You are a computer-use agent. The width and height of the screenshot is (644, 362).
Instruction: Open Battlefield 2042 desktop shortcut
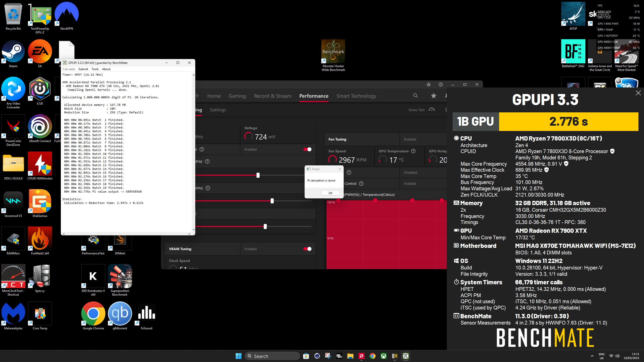pos(573,54)
